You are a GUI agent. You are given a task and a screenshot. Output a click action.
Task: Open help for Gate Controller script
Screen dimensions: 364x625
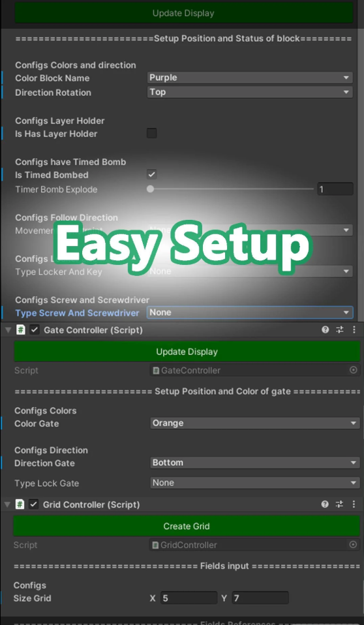[x=326, y=329]
